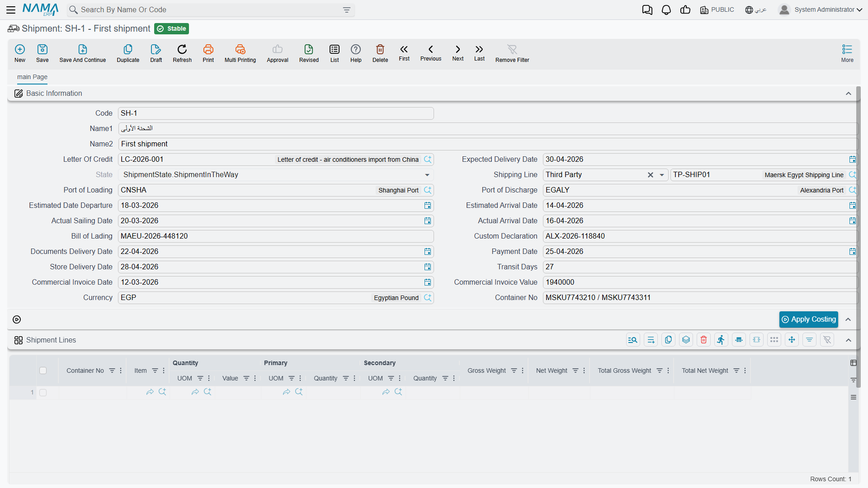This screenshot has width=868, height=488.
Task: Open Multi Printing option
Action: click(240, 53)
